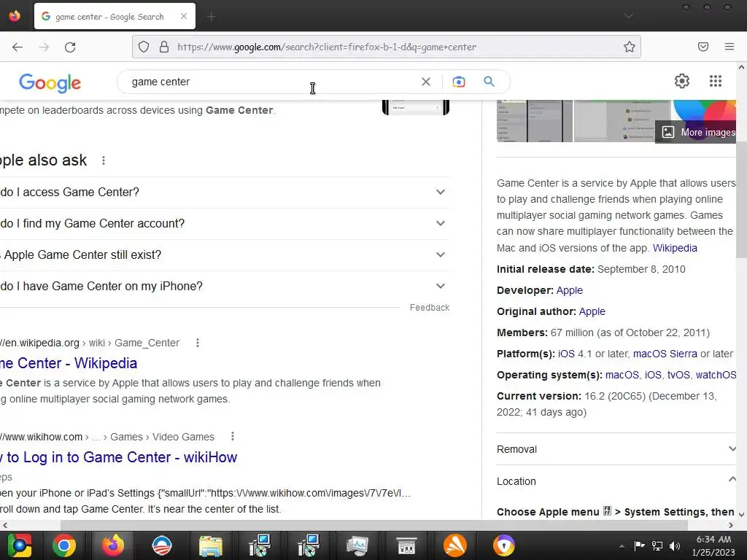Viewport: 747px width, 560px height.
Task: Open the macOS Sierra link
Action: pyautogui.click(x=665, y=354)
